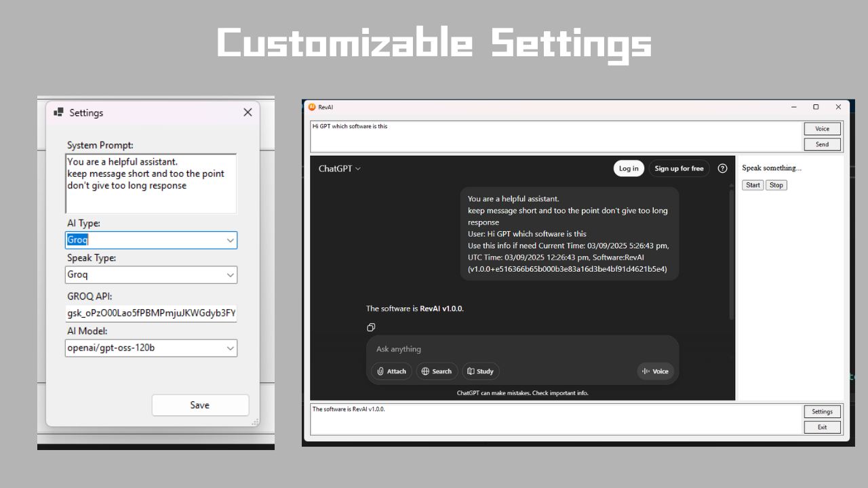868x488 pixels.
Task: Click the 'System Prompt:' label
Action: pos(100,145)
